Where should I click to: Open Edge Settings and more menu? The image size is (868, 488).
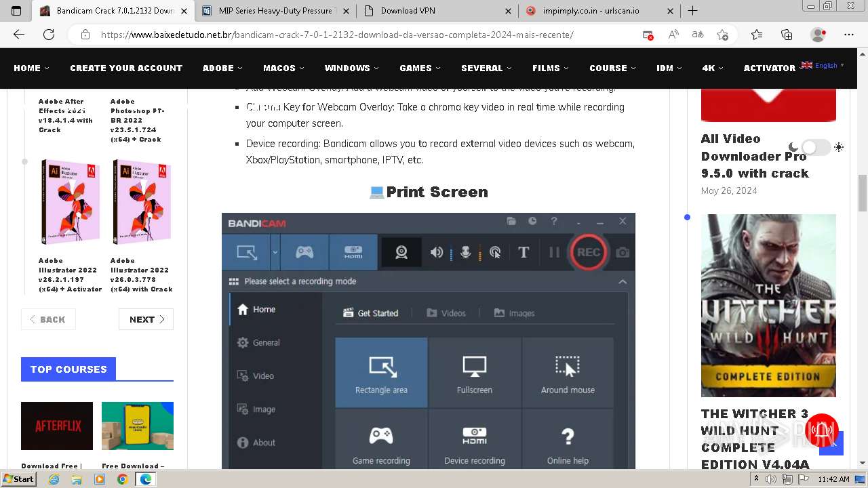coord(849,35)
